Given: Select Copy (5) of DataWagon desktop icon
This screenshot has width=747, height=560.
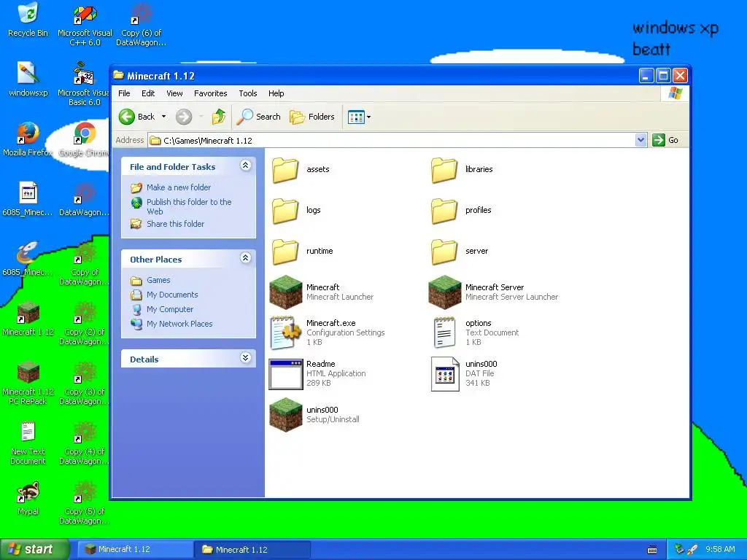Looking at the screenshot, I should pyautogui.click(x=85, y=503).
